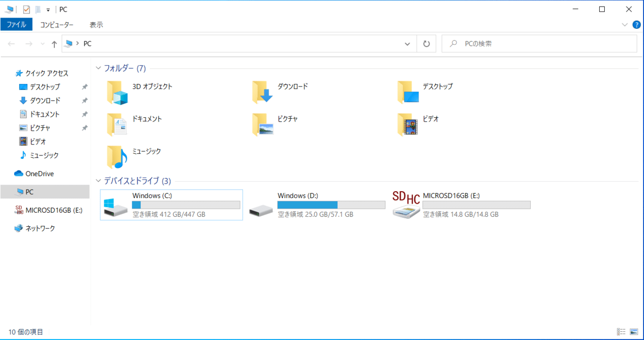Open the address bar history dropdown
This screenshot has width=644, height=340.
pos(407,44)
